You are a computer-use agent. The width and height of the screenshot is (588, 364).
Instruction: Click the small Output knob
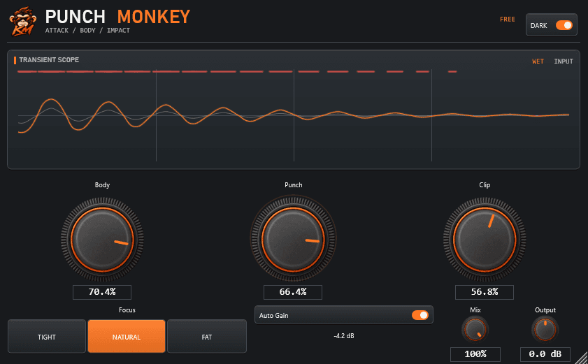(545, 330)
